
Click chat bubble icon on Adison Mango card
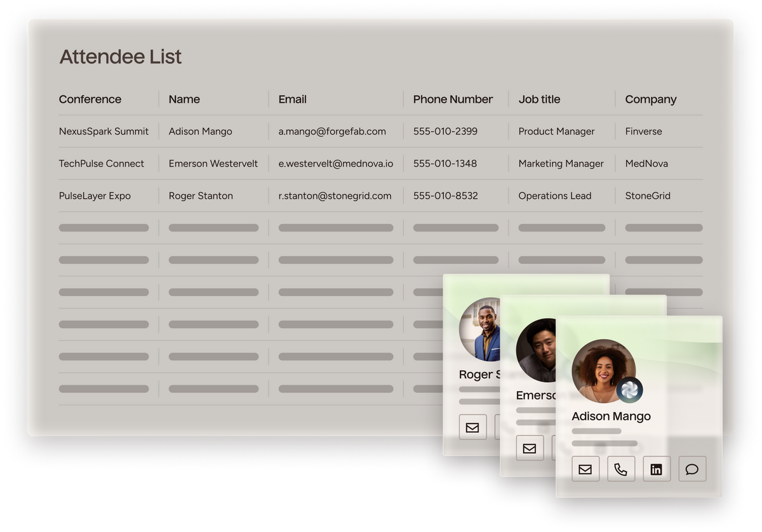point(692,470)
